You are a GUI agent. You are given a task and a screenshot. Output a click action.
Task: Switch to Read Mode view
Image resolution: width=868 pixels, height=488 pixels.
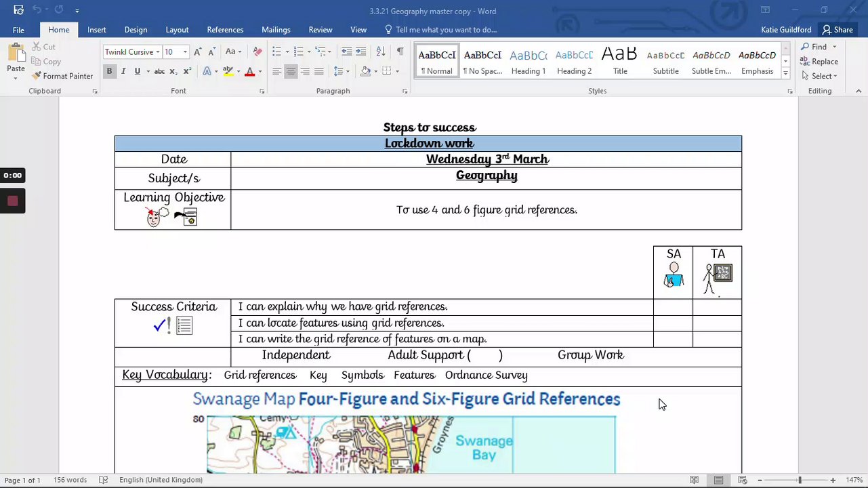point(695,480)
